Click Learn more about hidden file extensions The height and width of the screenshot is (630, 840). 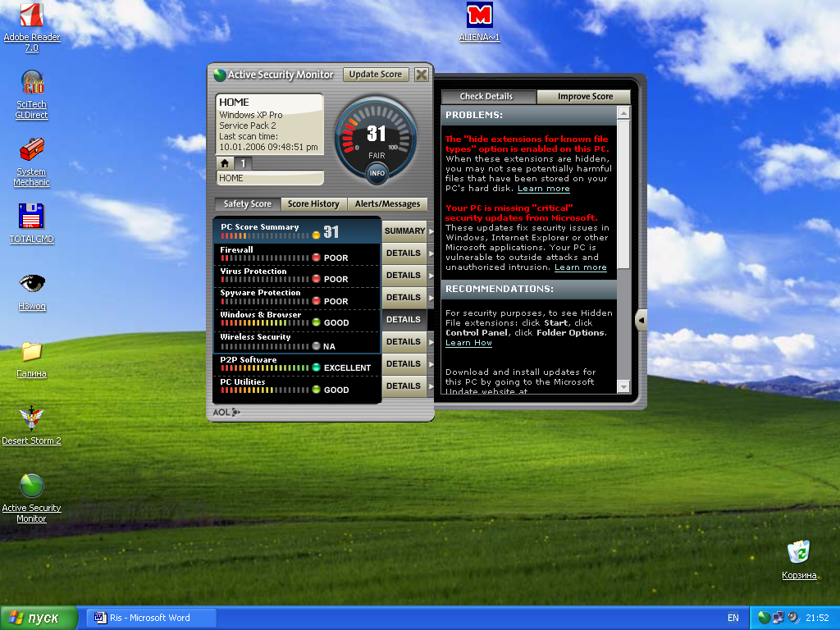tap(543, 189)
